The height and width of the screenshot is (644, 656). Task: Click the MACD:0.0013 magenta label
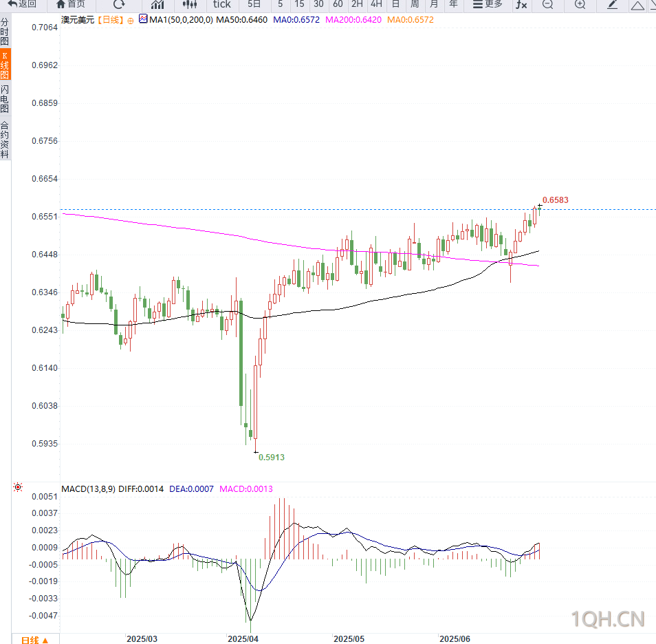point(246,489)
